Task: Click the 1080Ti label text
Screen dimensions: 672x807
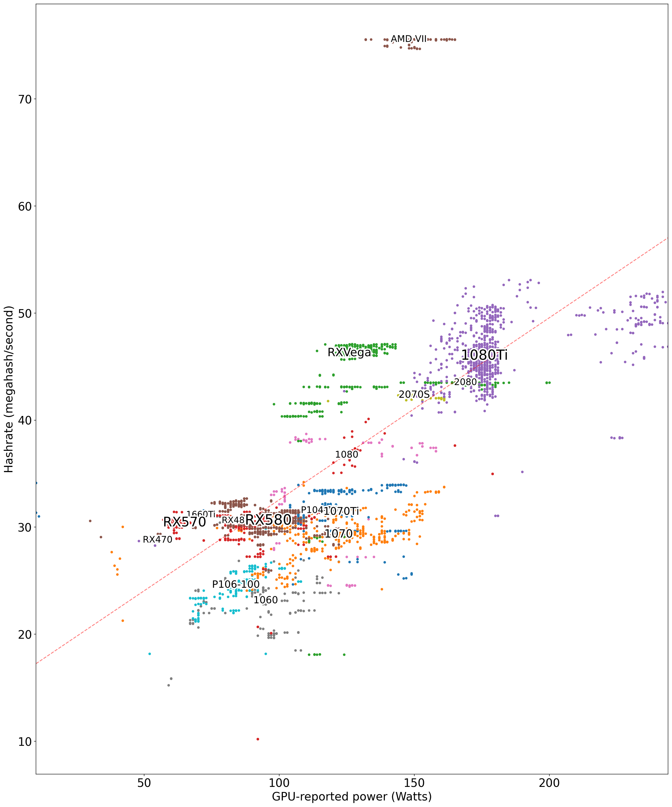Action: click(484, 355)
